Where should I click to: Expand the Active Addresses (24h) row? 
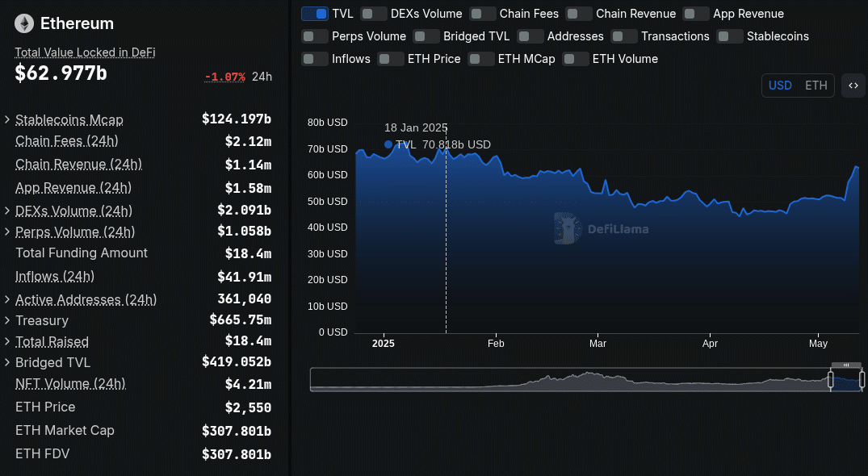7,300
